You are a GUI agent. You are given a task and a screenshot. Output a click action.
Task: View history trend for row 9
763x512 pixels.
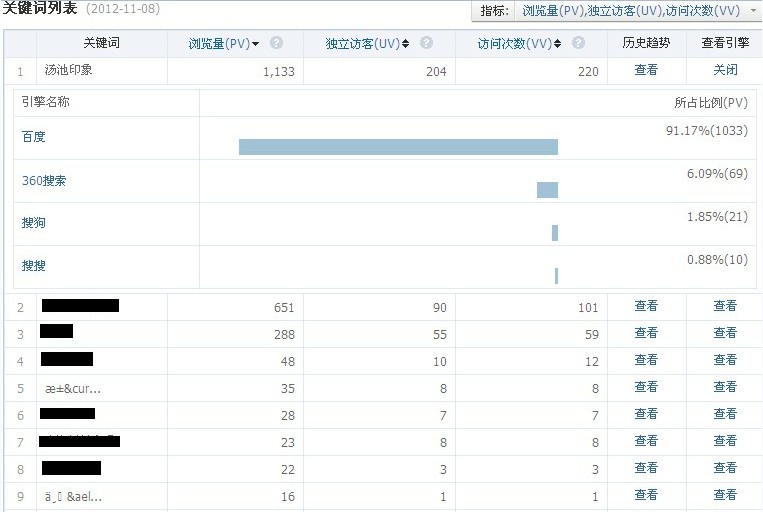(x=646, y=495)
